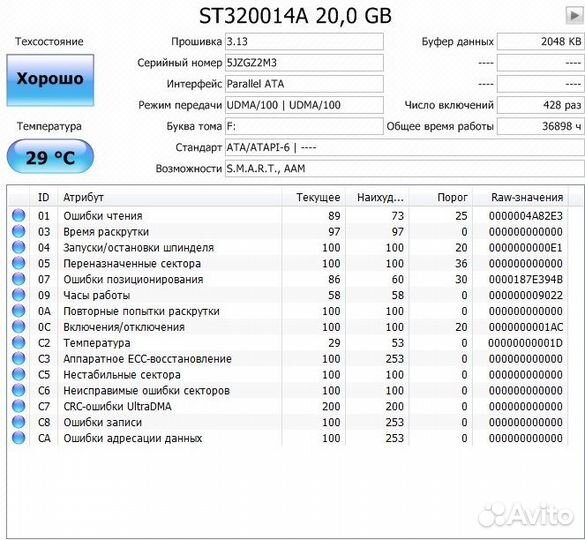Click threshold value 36 in Переназначенные сектора row
The image size is (585, 540).
461,263
